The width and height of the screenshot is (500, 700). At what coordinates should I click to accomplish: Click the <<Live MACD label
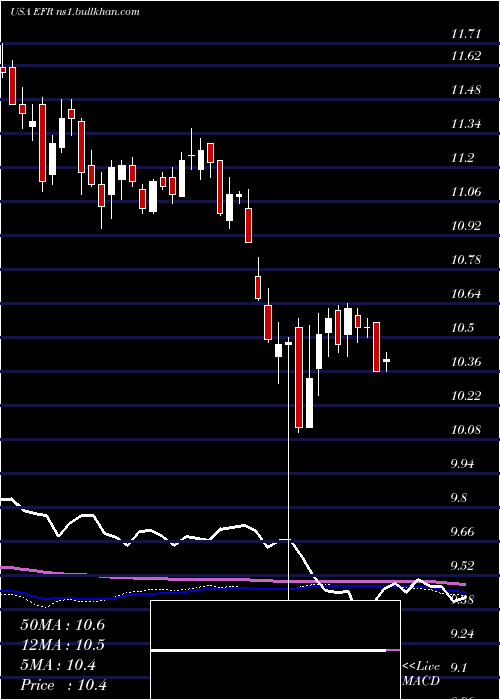[x=421, y=674]
